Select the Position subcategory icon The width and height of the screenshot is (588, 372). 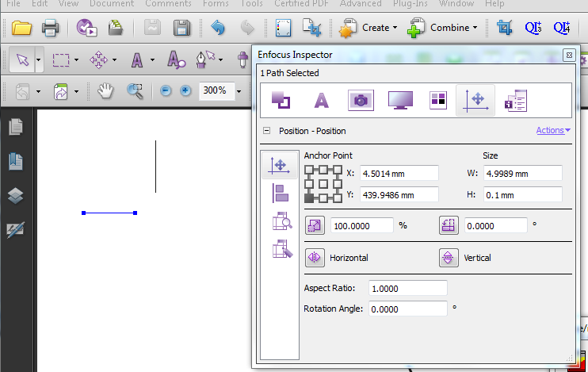[x=280, y=166]
